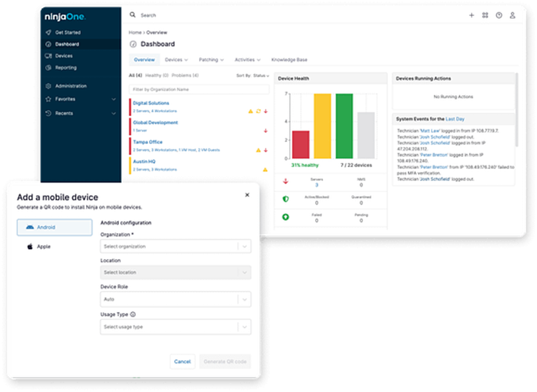Click the plus icon in the top bar
Image resolution: width=537 pixels, height=392 pixels.
click(x=471, y=15)
